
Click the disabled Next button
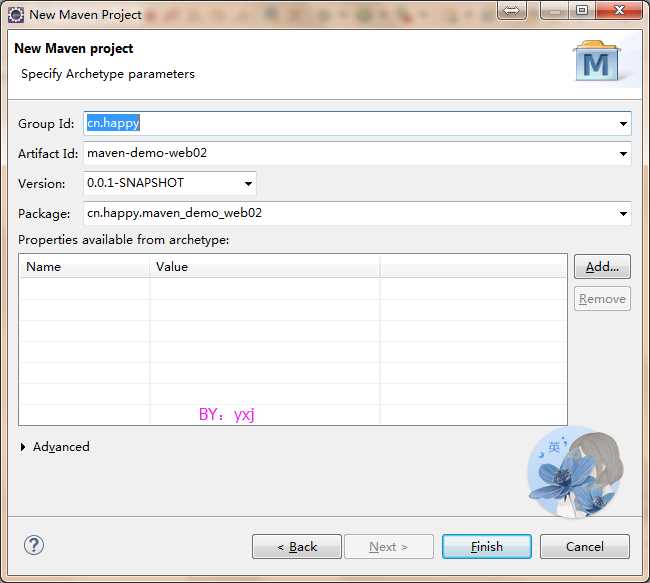tap(388, 547)
